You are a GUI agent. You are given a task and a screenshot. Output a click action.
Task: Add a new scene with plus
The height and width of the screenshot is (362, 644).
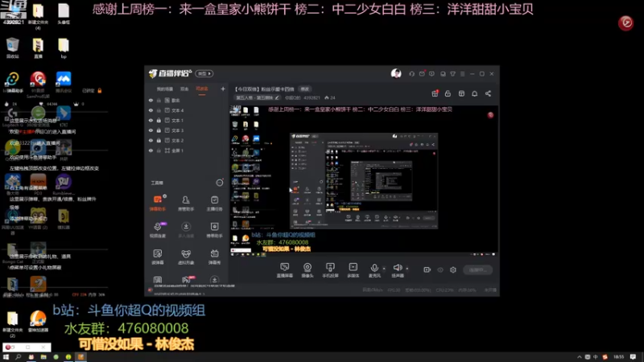click(x=223, y=88)
